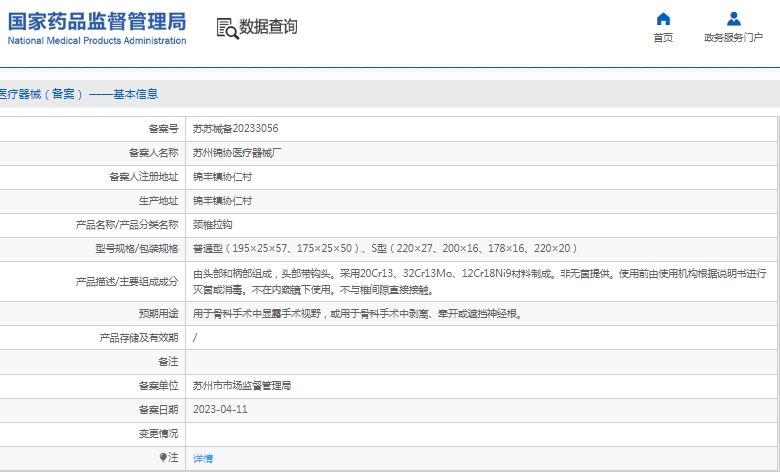This screenshot has width=780, height=475.
Task: Click the 数据查询 search document icon
Action: (x=227, y=28)
